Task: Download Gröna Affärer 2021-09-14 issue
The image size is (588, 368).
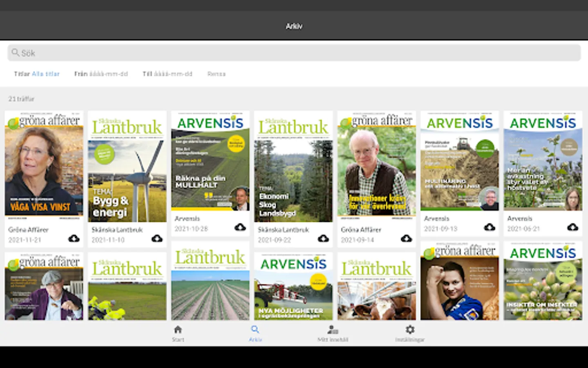Action: [x=406, y=238]
